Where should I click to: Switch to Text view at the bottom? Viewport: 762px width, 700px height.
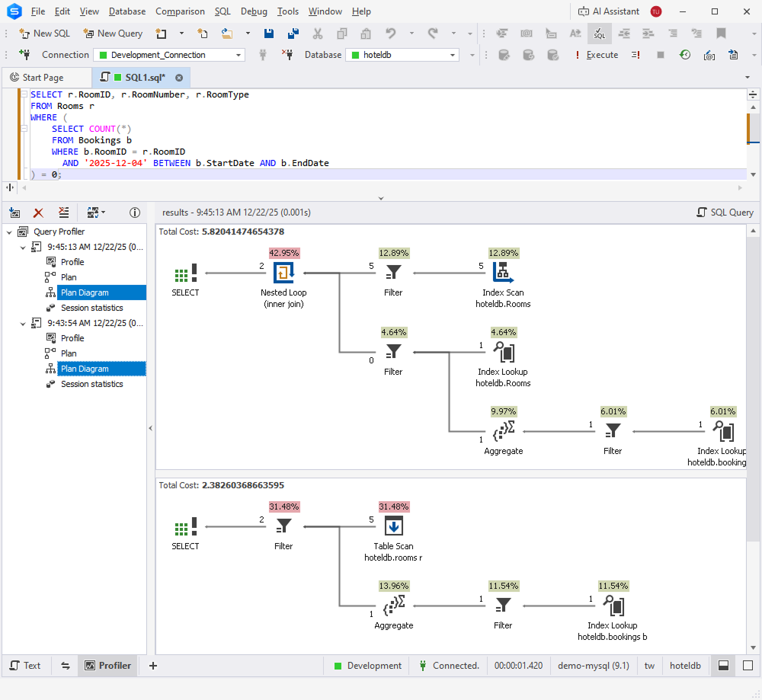27,665
